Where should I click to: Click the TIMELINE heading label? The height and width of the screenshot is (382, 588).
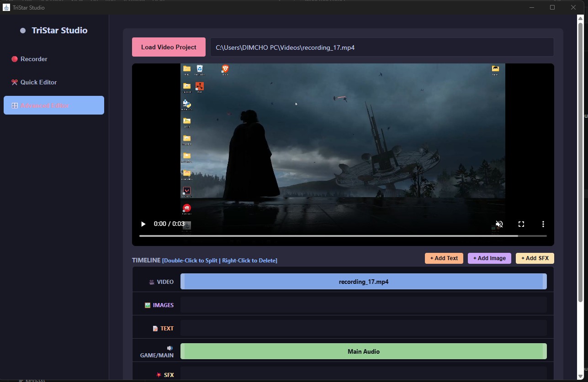(x=146, y=260)
